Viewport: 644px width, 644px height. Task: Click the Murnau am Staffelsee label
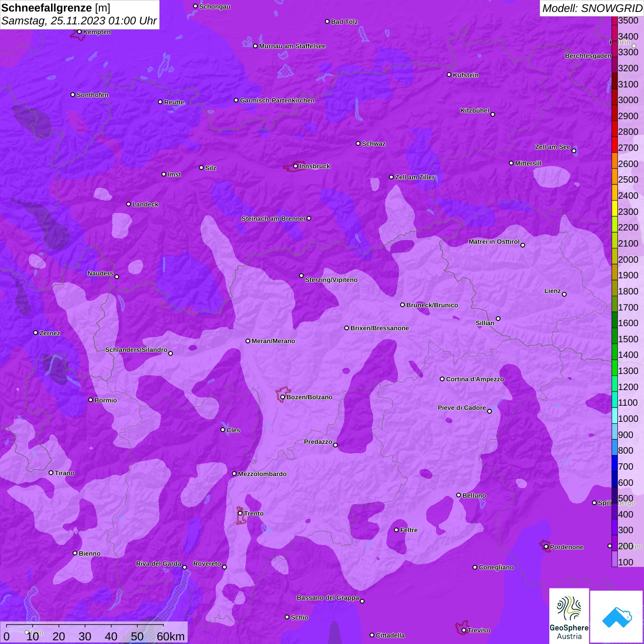click(292, 46)
